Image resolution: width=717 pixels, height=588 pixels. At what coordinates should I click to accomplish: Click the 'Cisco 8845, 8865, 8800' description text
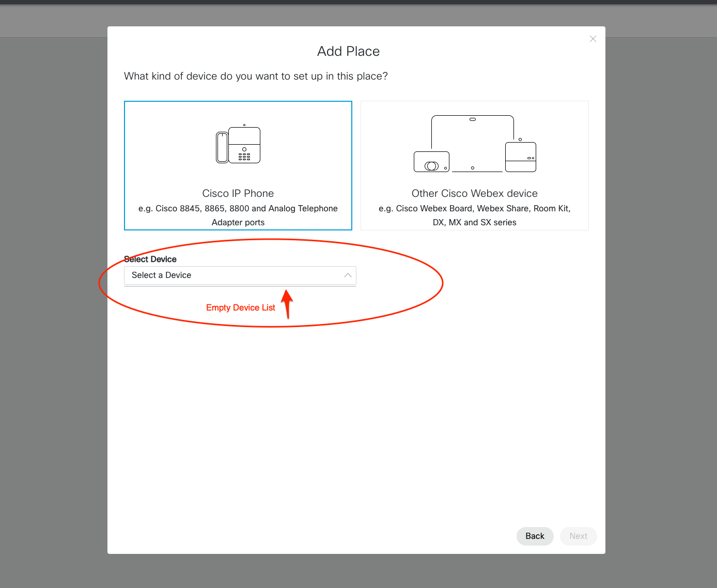coord(238,215)
